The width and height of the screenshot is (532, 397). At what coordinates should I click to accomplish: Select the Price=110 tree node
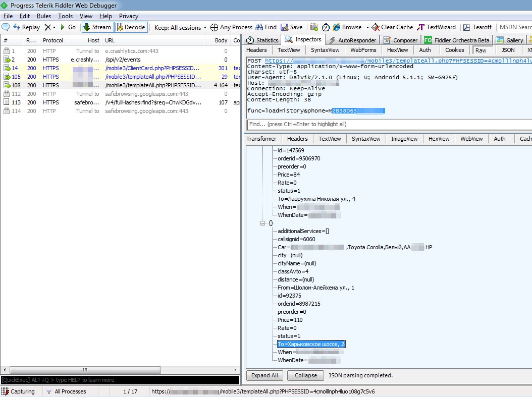tap(290, 320)
